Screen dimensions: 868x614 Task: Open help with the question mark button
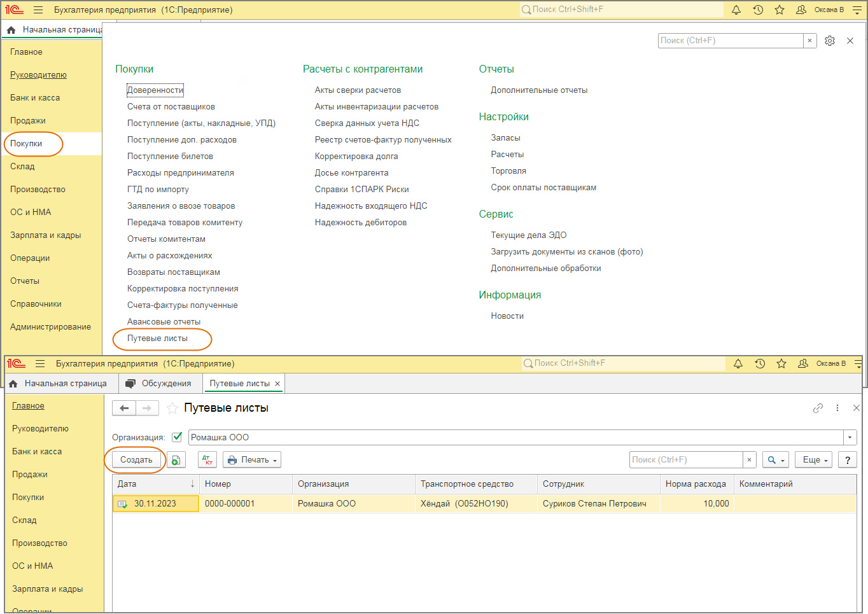point(848,460)
